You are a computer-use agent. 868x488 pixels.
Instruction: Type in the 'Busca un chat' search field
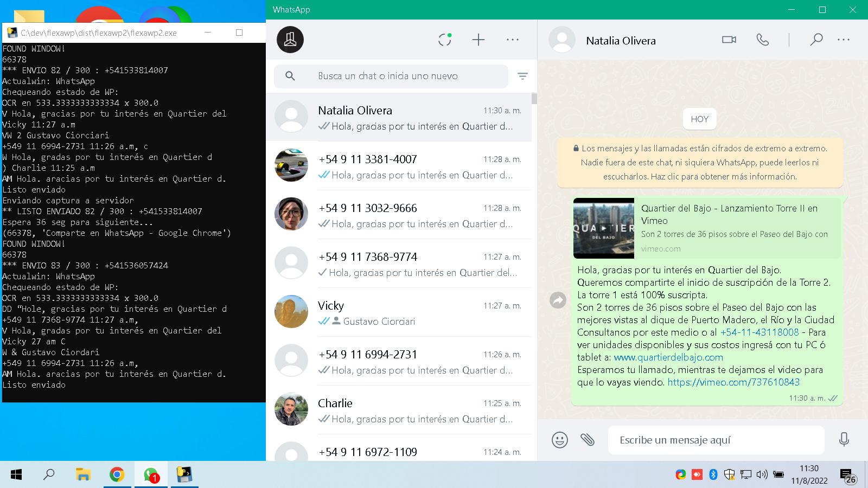(x=391, y=76)
